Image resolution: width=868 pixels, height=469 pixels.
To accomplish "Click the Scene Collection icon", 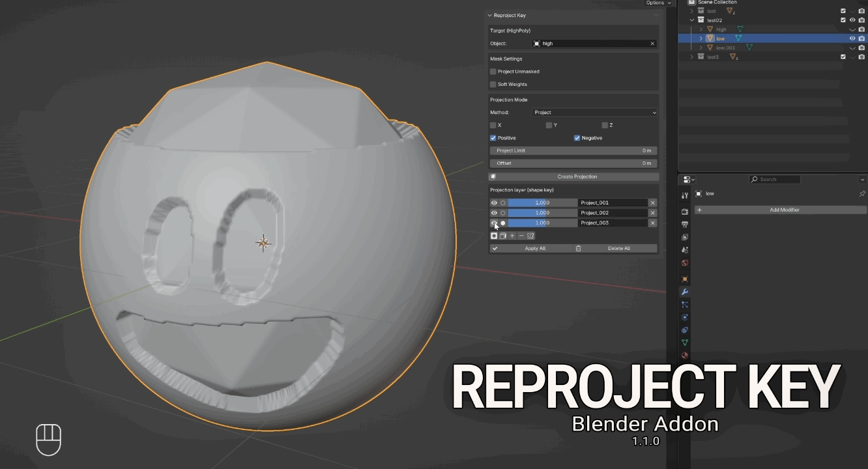I will (x=692, y=3).
